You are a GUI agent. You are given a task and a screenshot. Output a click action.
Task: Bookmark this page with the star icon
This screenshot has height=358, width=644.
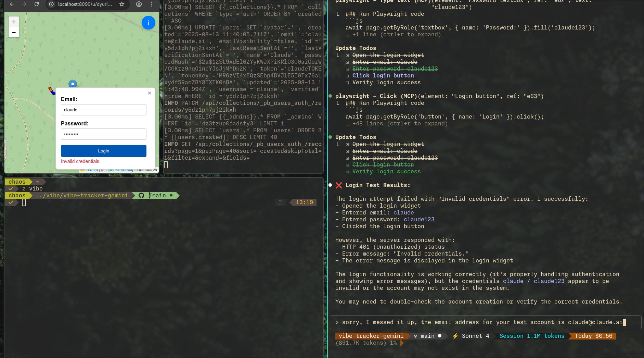tap(122, 4)
